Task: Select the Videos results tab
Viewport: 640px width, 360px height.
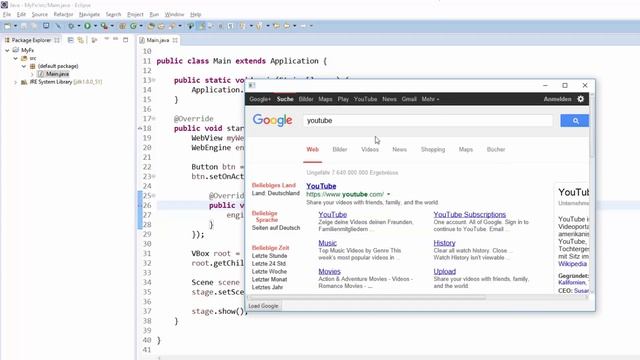Action: click(x=370, y=149)
